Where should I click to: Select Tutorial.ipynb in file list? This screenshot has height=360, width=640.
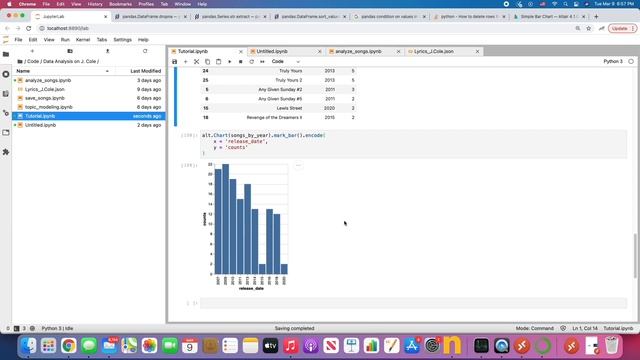89,116
